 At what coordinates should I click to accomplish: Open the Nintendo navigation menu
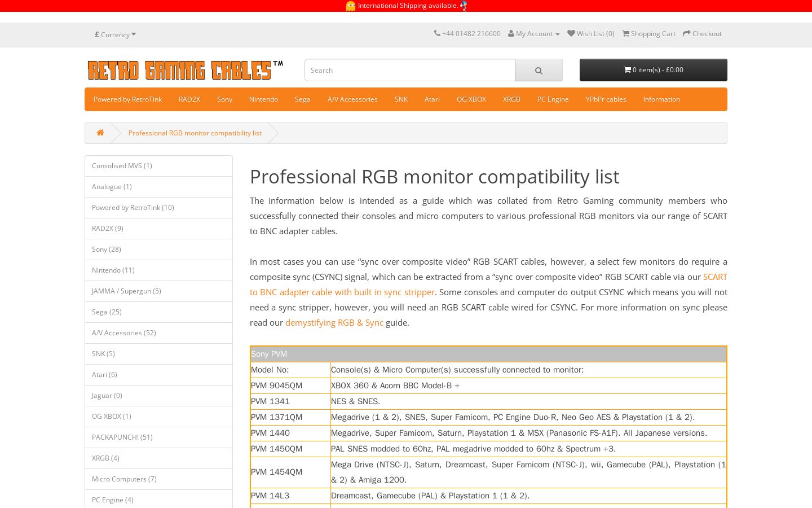(x=263, y=99)
